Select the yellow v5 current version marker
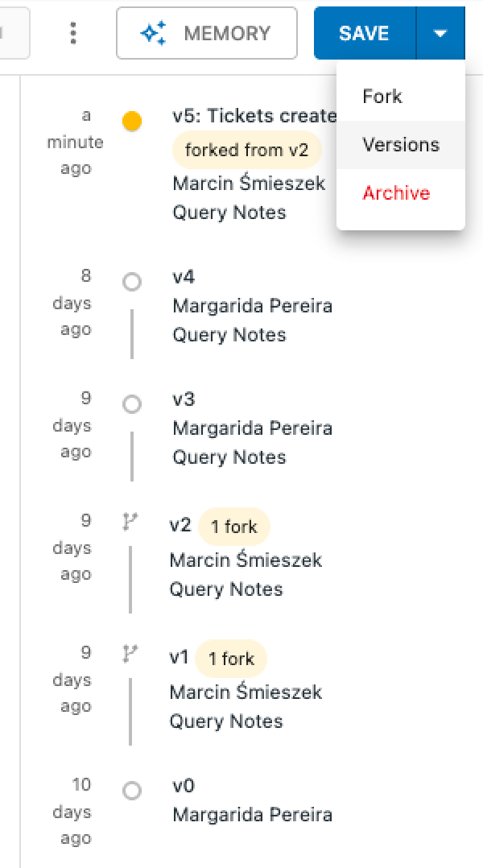Screen dimensions: 483x868 [132, 122]
